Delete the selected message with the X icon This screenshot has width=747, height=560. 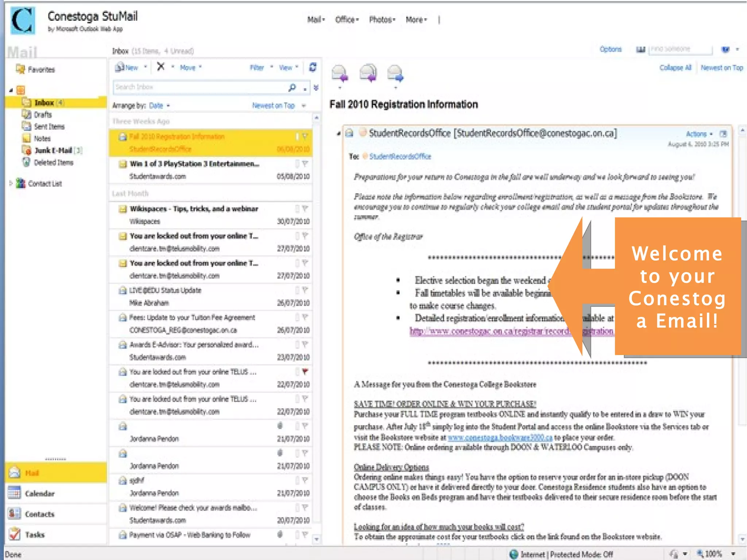(x=160, y=67)
